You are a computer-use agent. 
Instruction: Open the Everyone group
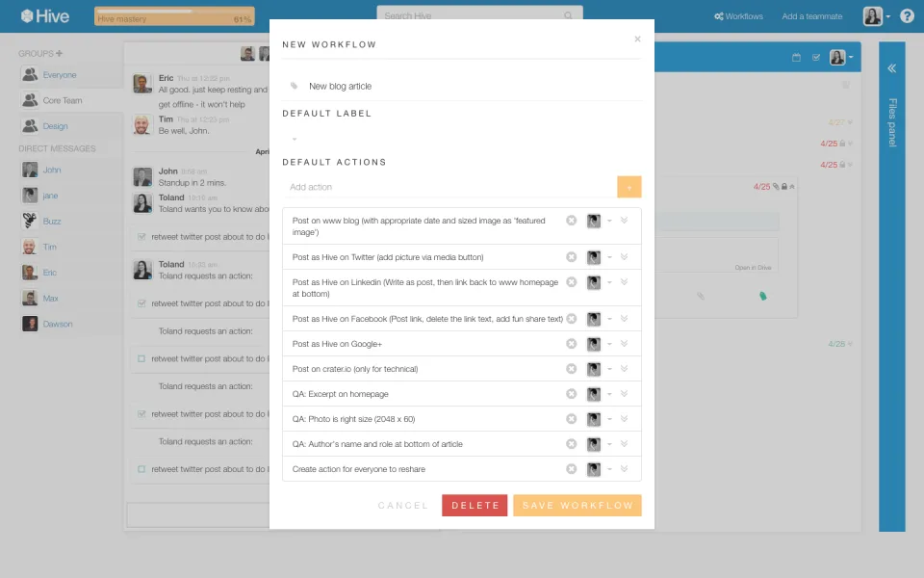[60, 75]
